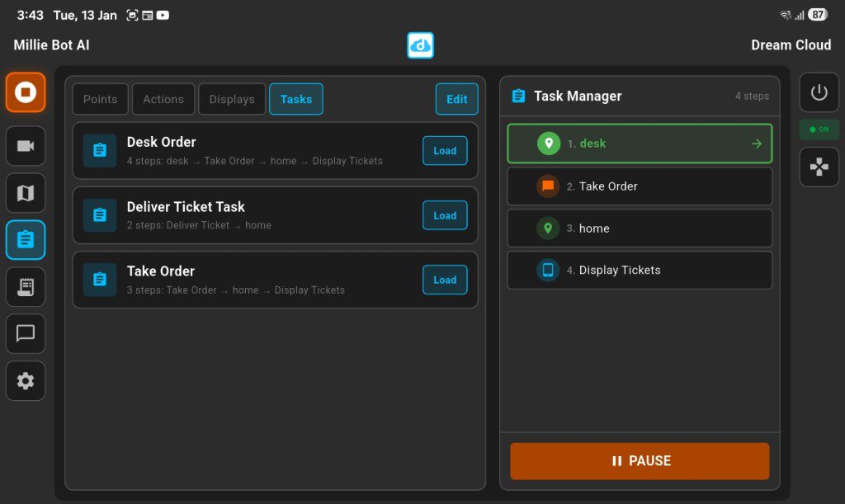
Task: Click arrow on the desk step
Action: tap(756, 144)
